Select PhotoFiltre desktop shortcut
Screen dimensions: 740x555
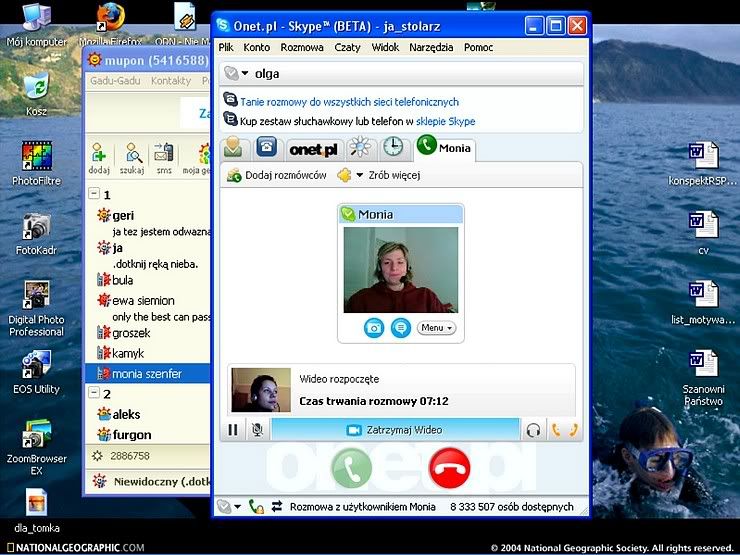point(36,163)
